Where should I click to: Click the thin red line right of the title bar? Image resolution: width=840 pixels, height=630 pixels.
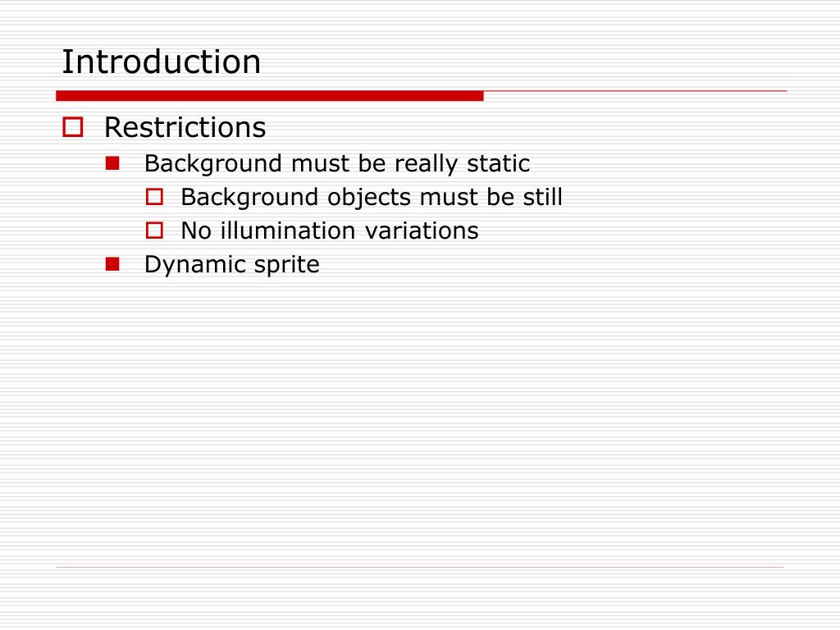click(x=636, y=91)
